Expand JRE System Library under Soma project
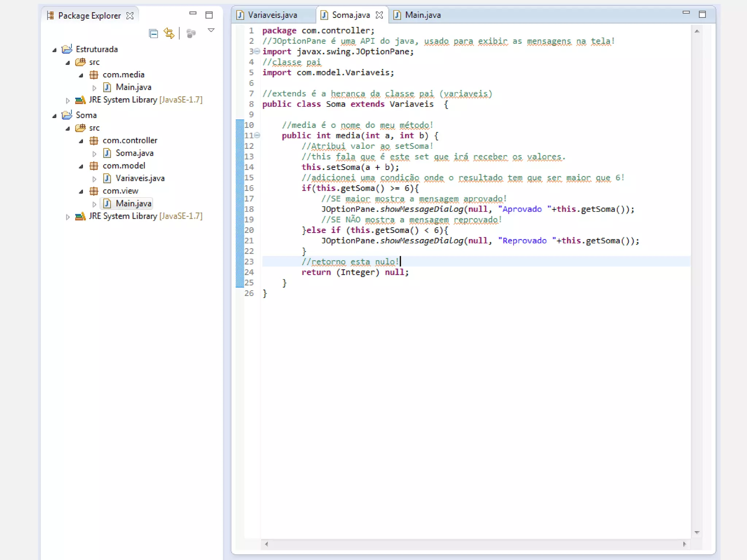The image size is (747, 560). click(67, 217)
